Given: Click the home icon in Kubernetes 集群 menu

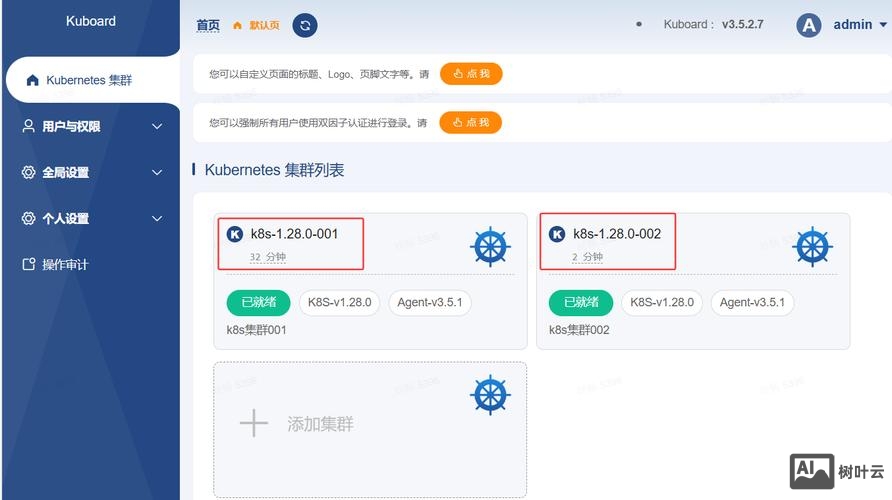Looking at the screenshot, I should pyautogui.click(x=32, y=80).
